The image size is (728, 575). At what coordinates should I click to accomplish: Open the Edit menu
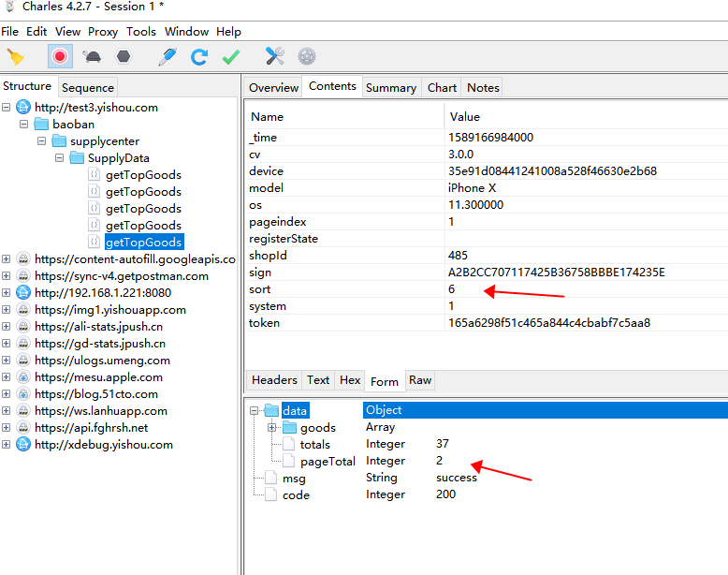[x=36, y=32]
